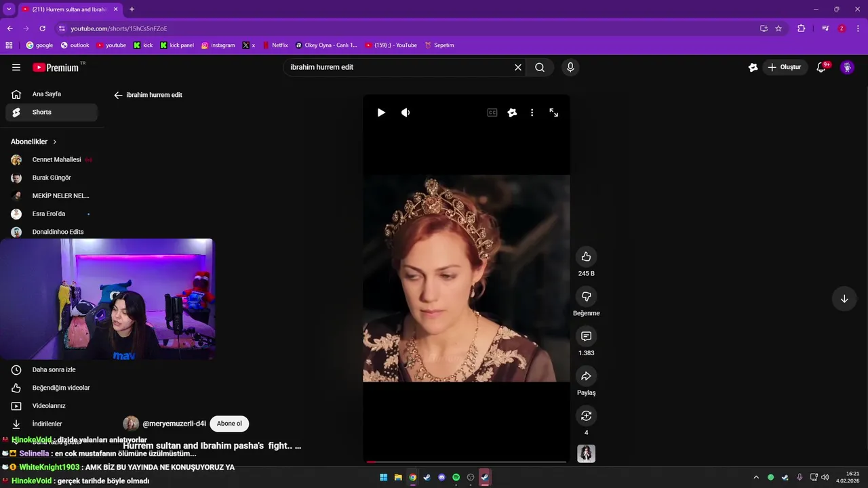Go to the next Short with down arrow

844,299
